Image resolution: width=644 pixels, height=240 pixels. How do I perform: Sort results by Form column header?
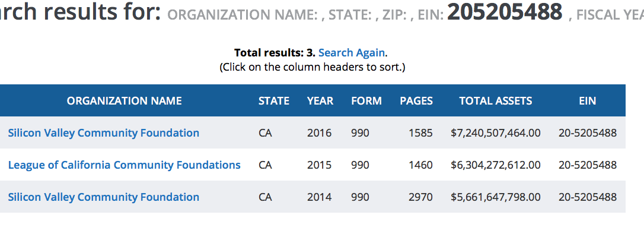pos(366,100)
